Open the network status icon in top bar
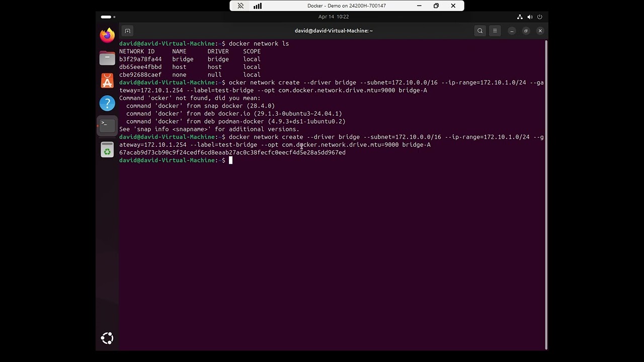This screenshot has width=644, height=362. (520, 17)
